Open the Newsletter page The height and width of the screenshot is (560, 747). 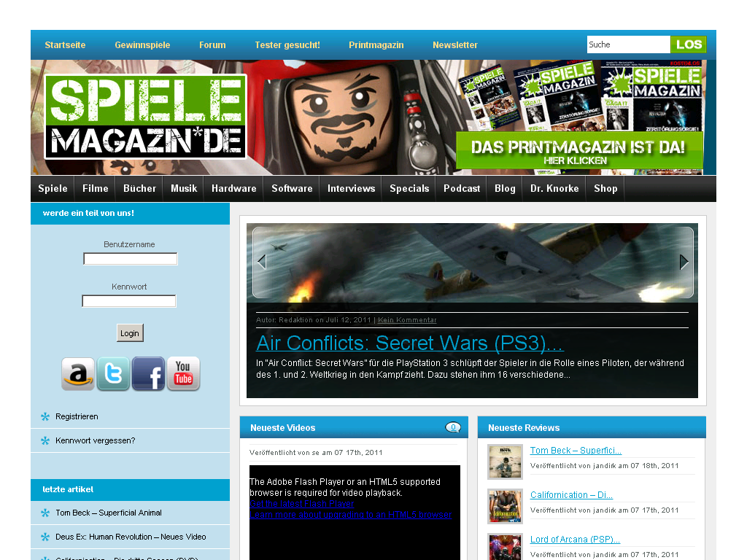click(x=455, y=44)
